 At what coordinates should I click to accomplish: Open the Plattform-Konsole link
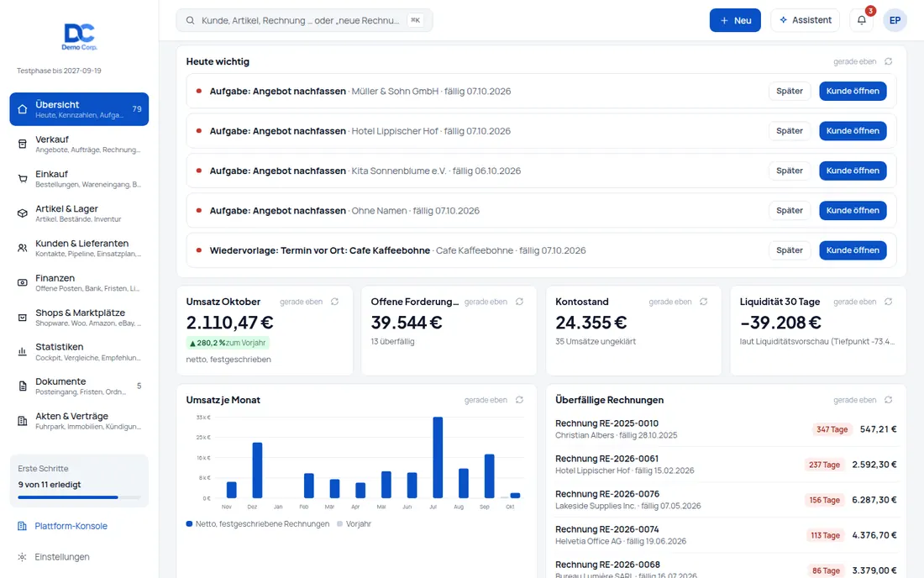71,526
